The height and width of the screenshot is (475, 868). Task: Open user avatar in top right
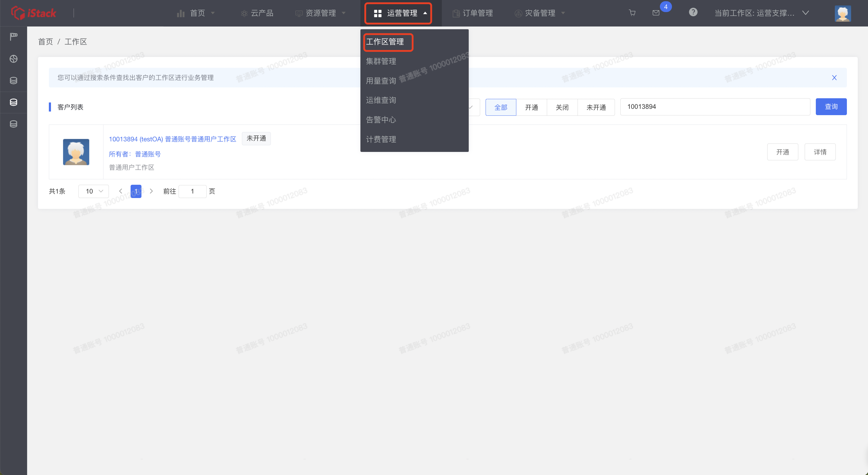(x=842, y=14)
